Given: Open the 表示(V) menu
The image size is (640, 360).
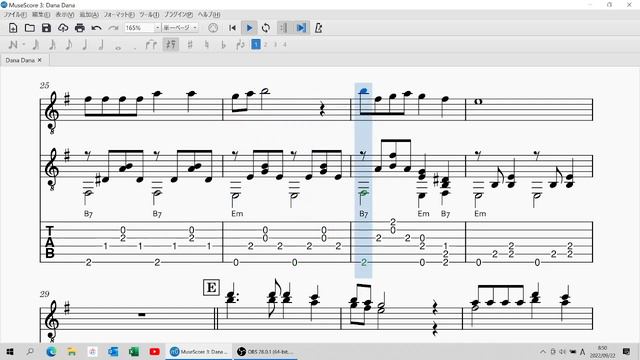Looking at the screenshot, I should (65, 15).
